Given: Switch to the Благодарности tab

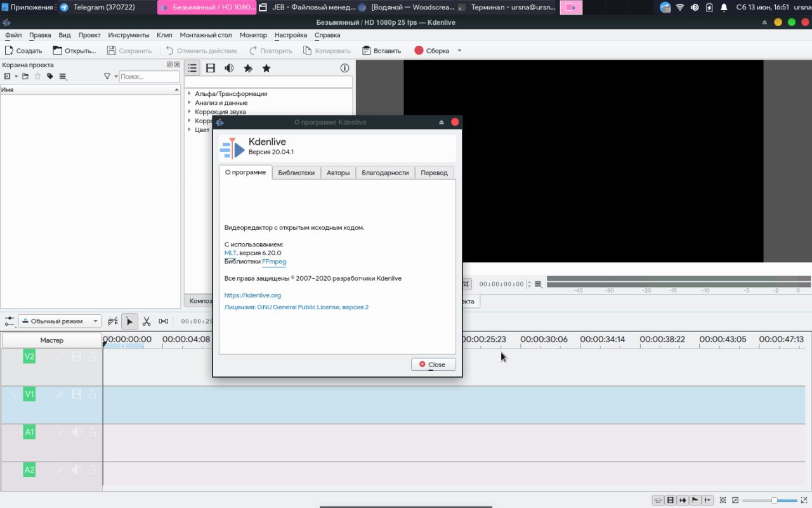Looking at the screenshot, I should tap(385, 173).
